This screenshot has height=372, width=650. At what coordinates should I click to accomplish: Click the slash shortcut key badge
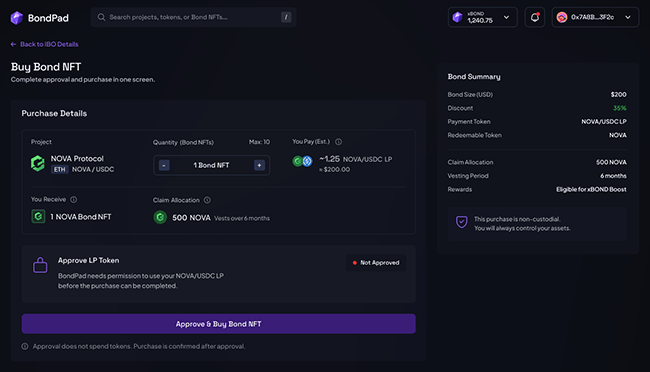tap(286, 17)
